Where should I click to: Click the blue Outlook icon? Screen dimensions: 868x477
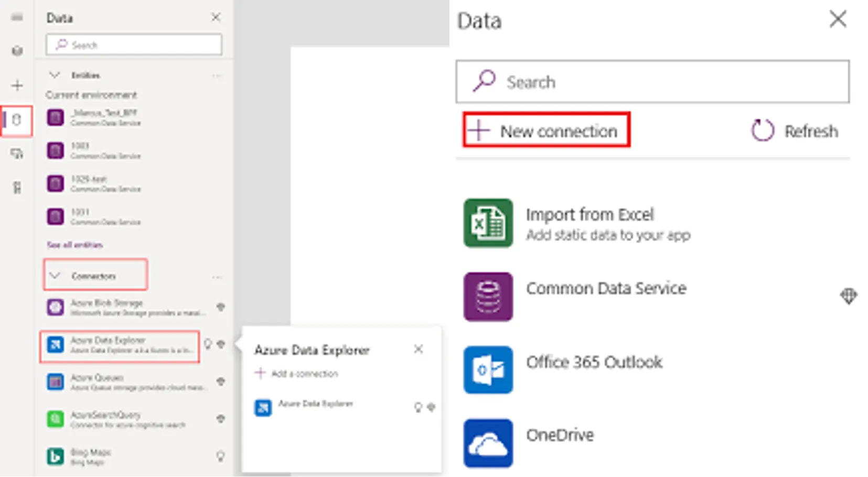[488, 370]
